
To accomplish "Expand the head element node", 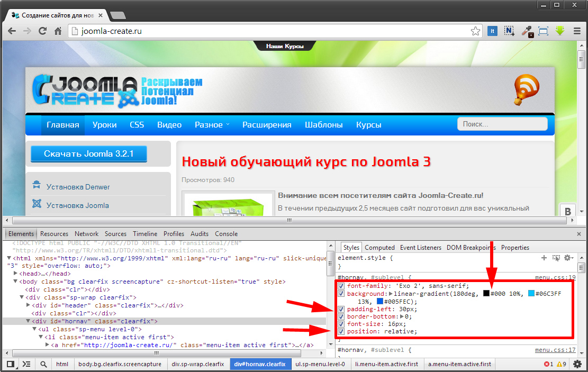I will [x=16, y=274].
